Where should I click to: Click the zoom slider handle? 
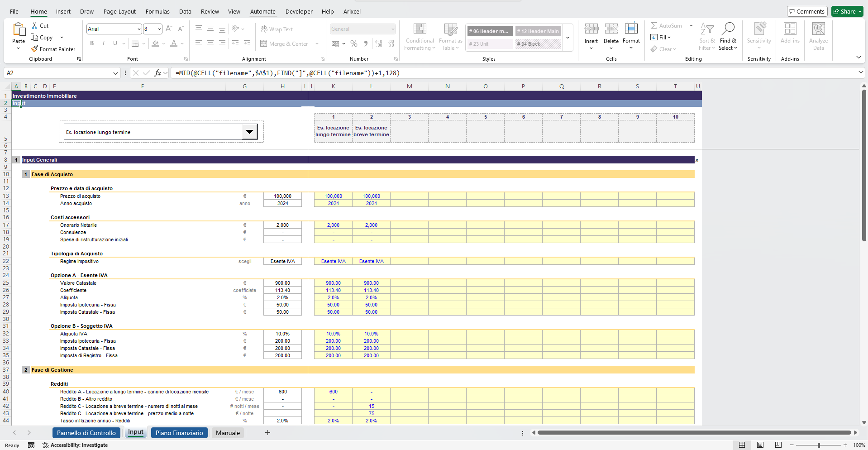(x=819, y=445)
